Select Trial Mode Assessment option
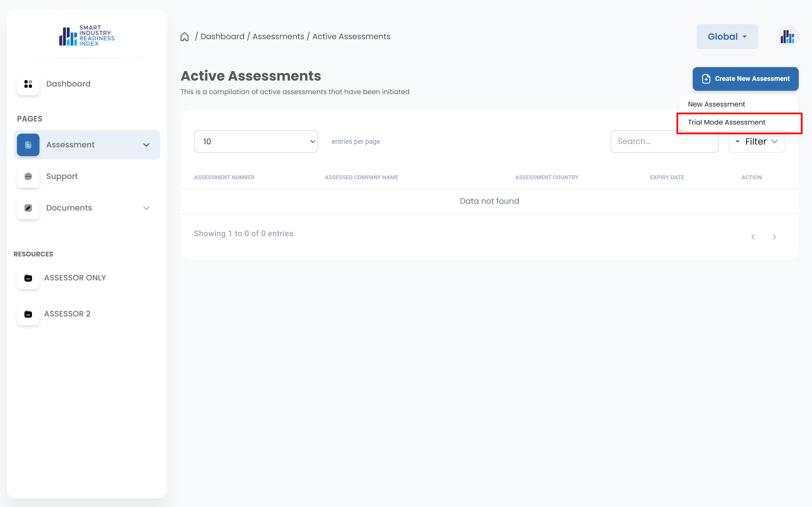This screenshot has height=507, width=812. click(727, 122)
